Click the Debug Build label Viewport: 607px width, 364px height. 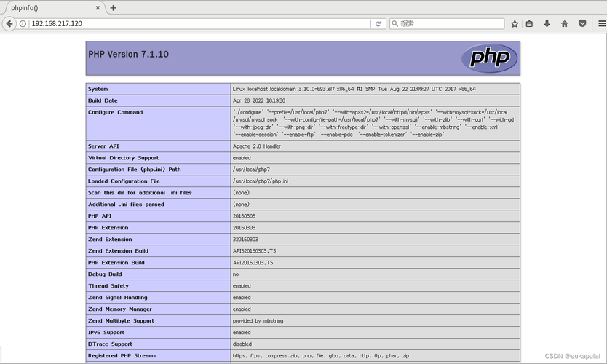[x=105, y=274]
